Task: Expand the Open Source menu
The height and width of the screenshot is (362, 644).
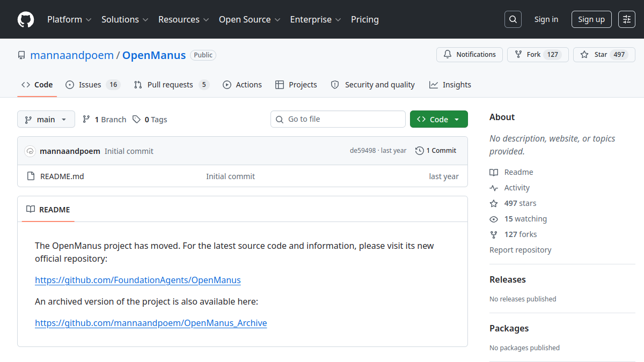Action: [250, 19]
